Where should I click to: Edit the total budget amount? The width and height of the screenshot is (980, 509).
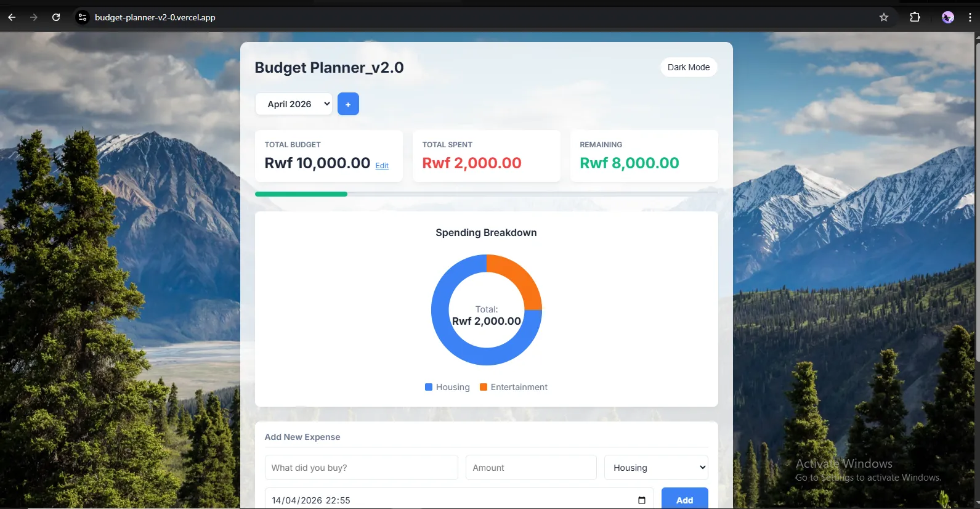pyautogui.click(x=382, y=166)
